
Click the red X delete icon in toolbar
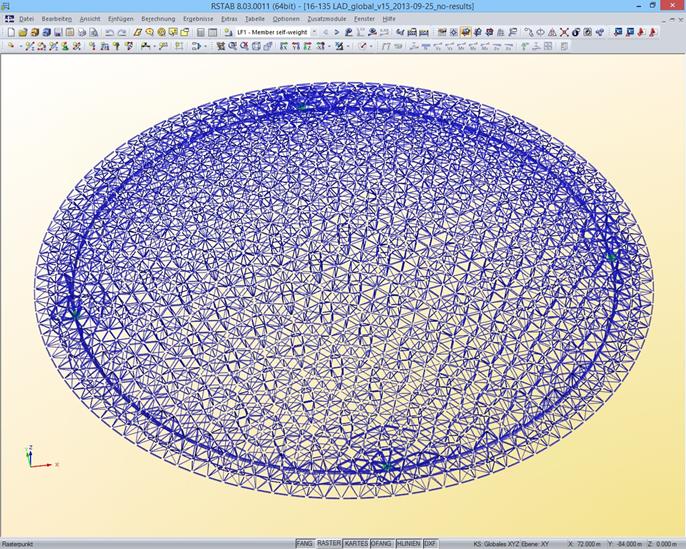click(x=564, y=32)
